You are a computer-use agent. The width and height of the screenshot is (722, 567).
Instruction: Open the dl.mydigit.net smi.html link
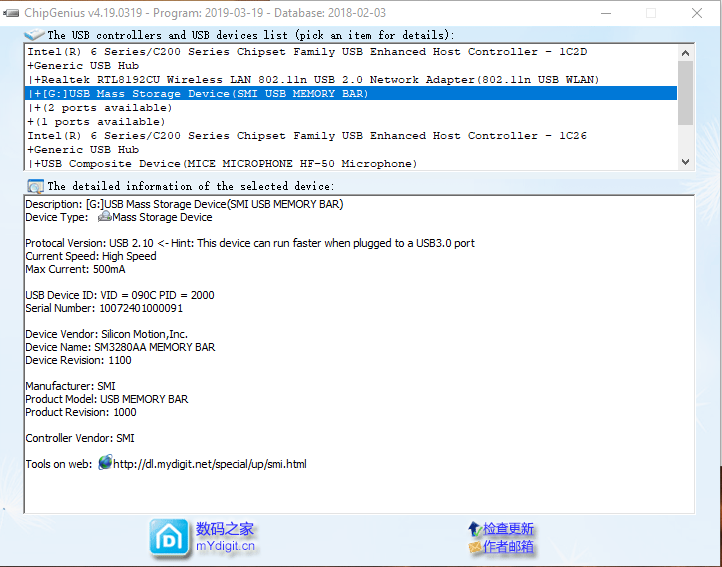click(210, 464)
